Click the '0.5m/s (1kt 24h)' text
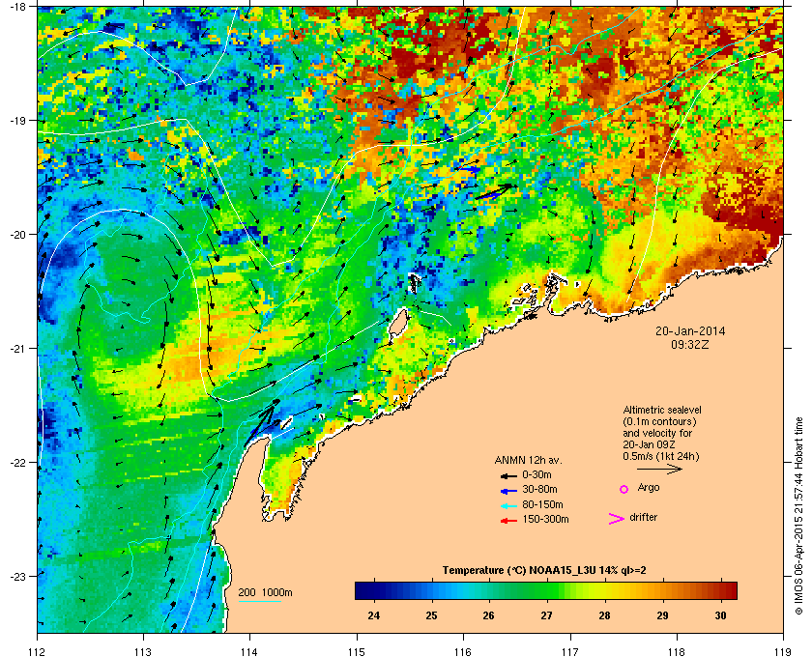The image size is (812, 657). pos(661,457)
